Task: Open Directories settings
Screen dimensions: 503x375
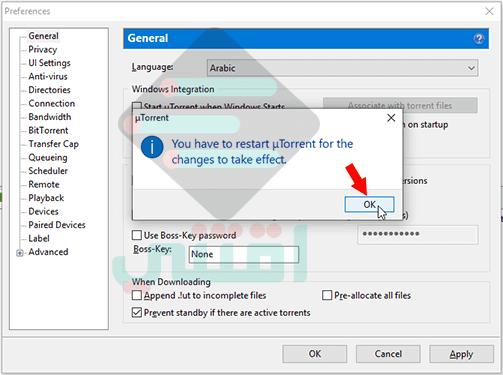Action: pyautogui.click(x=49, y=90)
